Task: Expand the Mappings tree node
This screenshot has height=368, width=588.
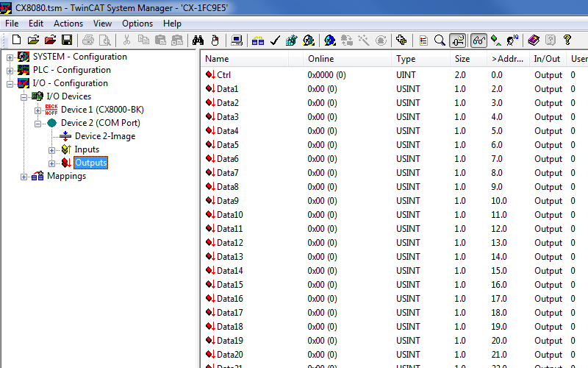Action: click(x=24, y=177)
